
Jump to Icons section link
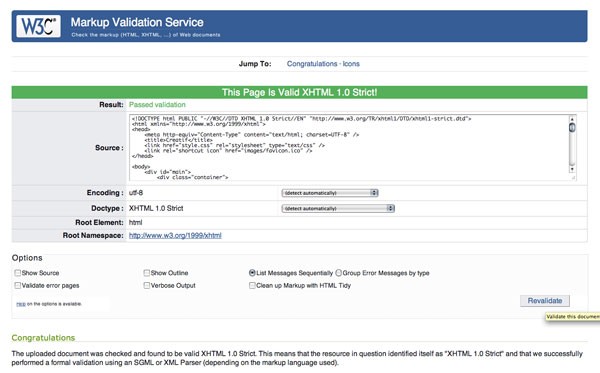351,64
